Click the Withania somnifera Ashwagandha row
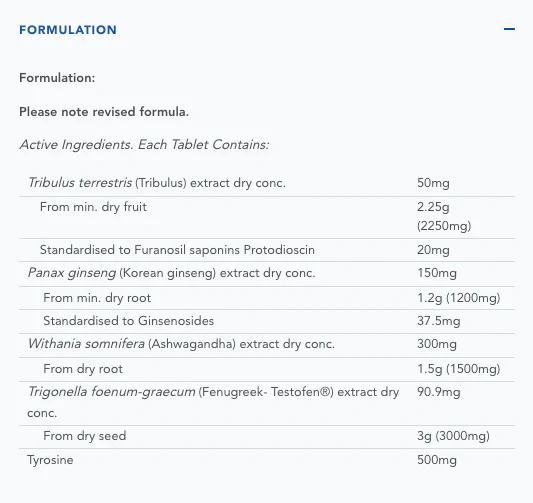The image size is (533, 503). (267, 345)
